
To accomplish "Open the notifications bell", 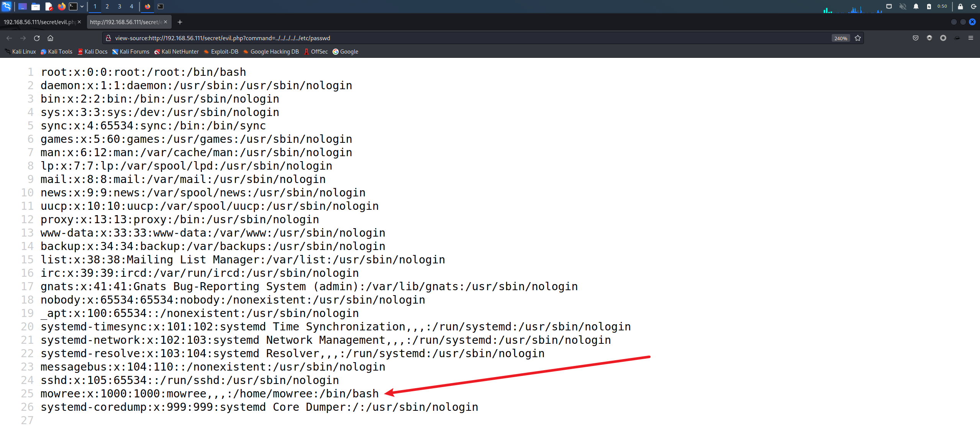I will (916, 6).
